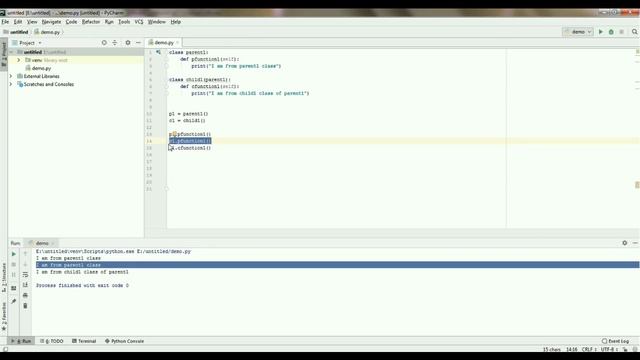Expand External Libraries node
This screenshot has height=360, width=640.
pyautogui.click(x=11, y=76)
